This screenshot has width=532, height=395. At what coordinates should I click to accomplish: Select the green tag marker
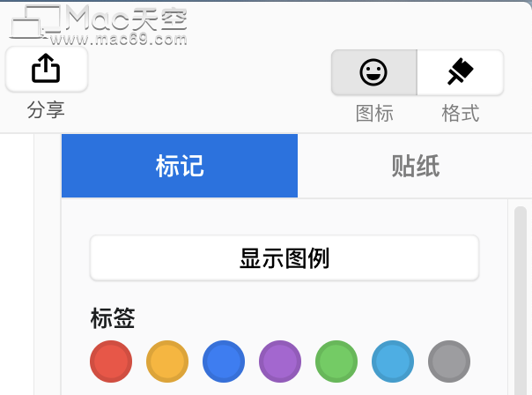(336, 361)
